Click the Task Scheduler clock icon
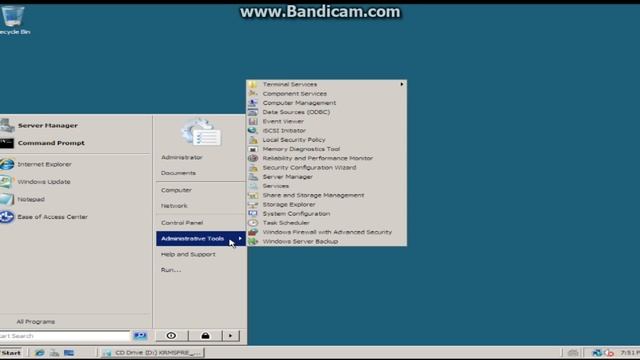Image resolution: width=640 pixels, height=360 pixels. [x=253, y=223]
